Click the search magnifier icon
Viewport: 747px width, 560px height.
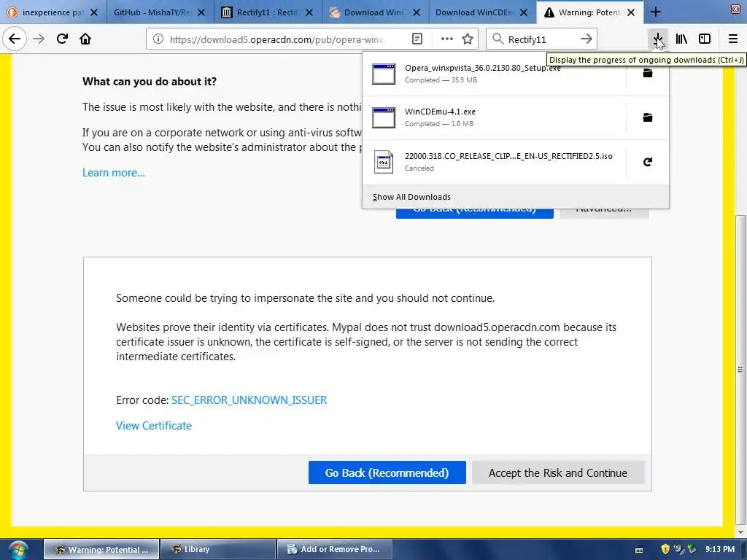pyautogui.click(x=498, y=39)
